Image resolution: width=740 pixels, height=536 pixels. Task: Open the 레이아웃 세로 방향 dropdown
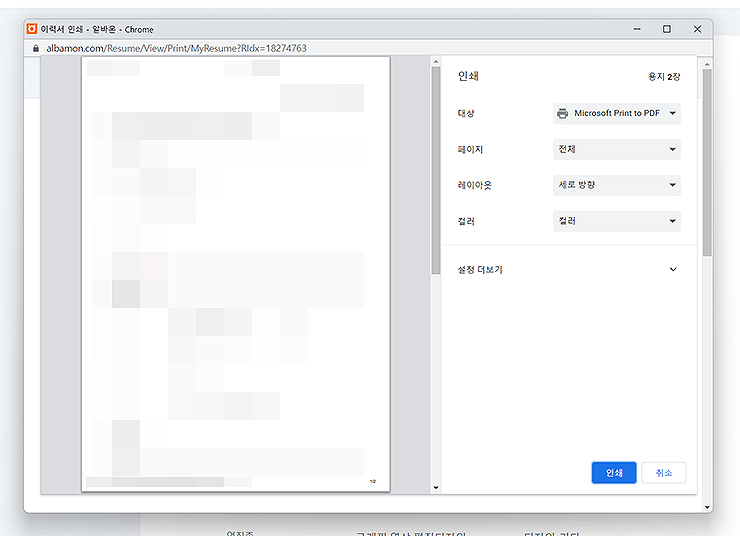tap(617, 185)
